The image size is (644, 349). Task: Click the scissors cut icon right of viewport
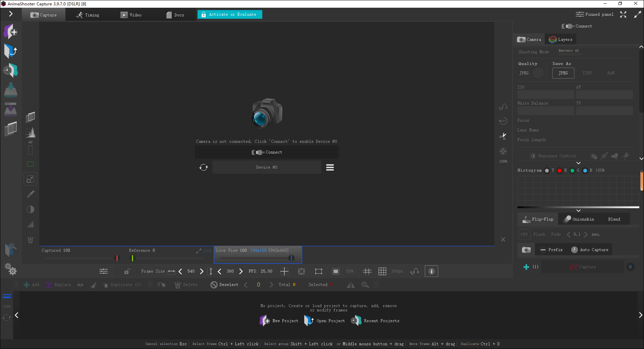[503, 136]
